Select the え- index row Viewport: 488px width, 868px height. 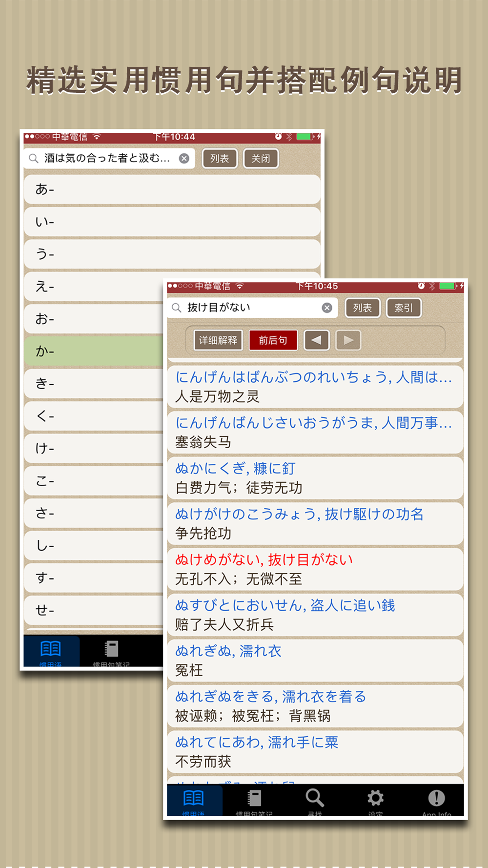pyautogui.click(x=94, y=287)
